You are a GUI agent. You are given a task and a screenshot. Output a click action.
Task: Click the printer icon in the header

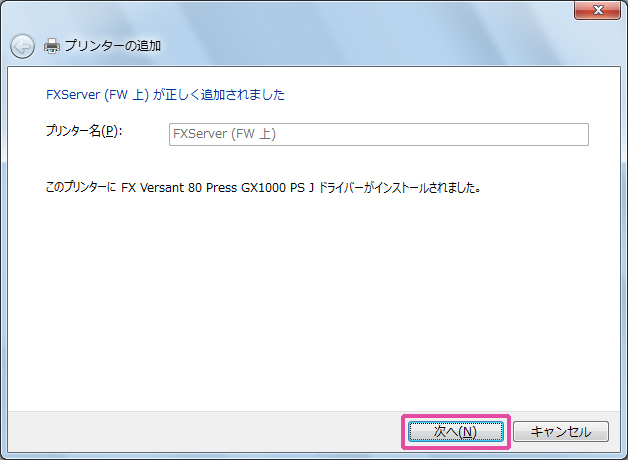(x=52, y=46)
